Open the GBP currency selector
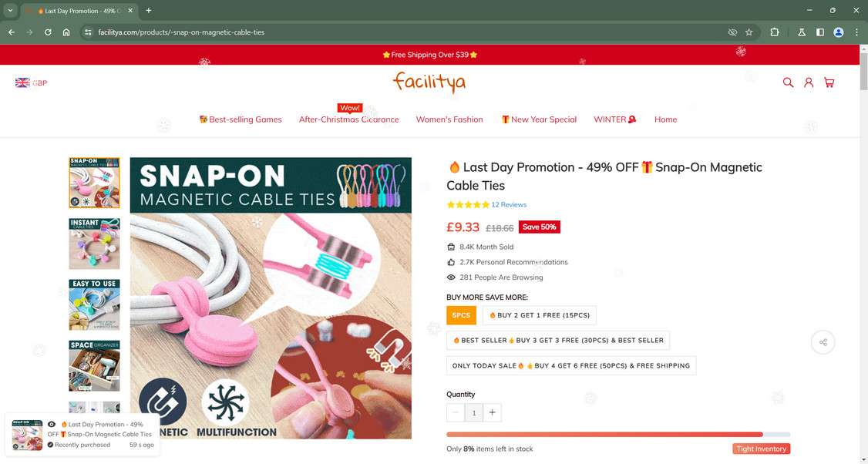Screen dimensions: 868x464 pyautogui.click(x=32, y=82)
